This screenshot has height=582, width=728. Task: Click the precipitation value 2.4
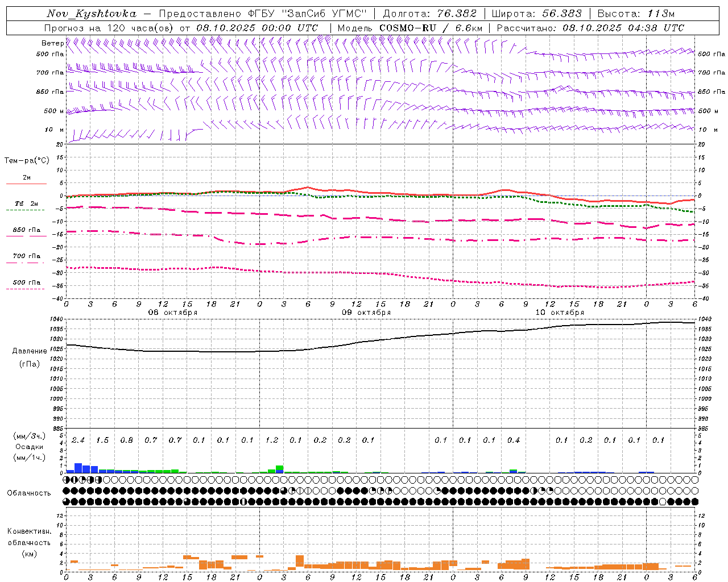coord(78,440)
